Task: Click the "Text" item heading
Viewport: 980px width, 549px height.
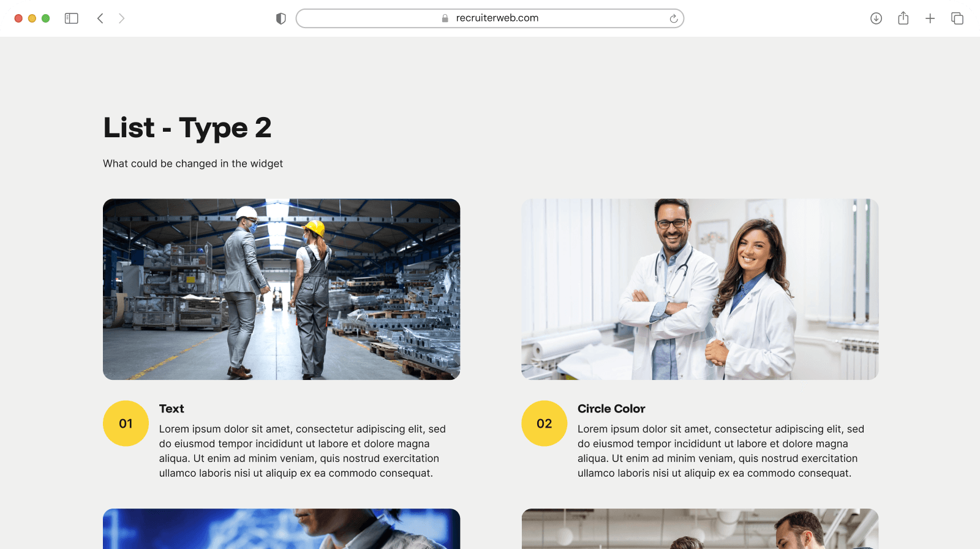Action: coord(171,409)
